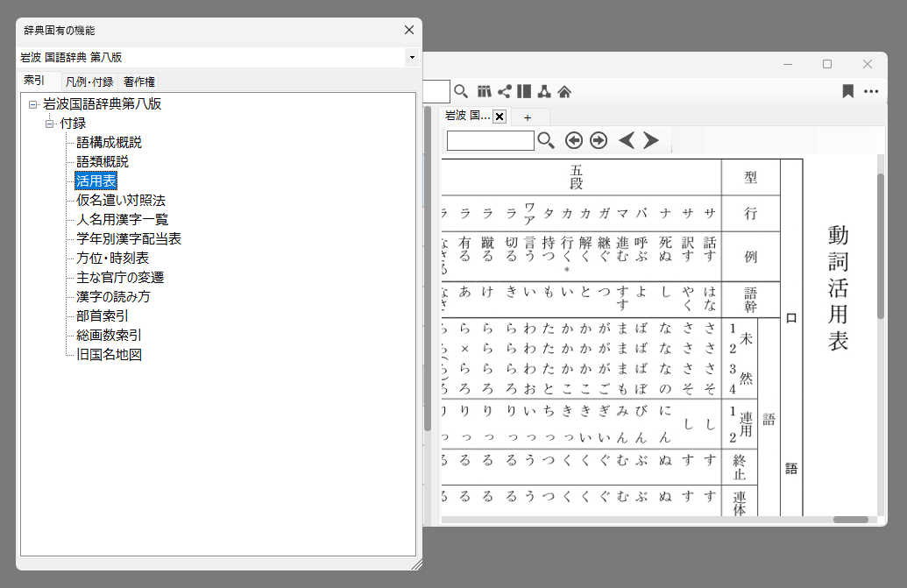The width and height of the screenshot is (907, 588).
Task: Click the bookmark icon at top right
Action: [x=847, y=91]
